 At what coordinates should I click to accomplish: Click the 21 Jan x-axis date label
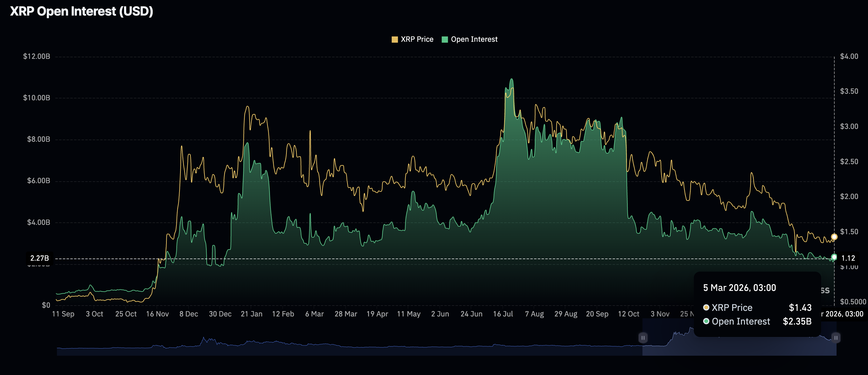(x=252, y=314)
